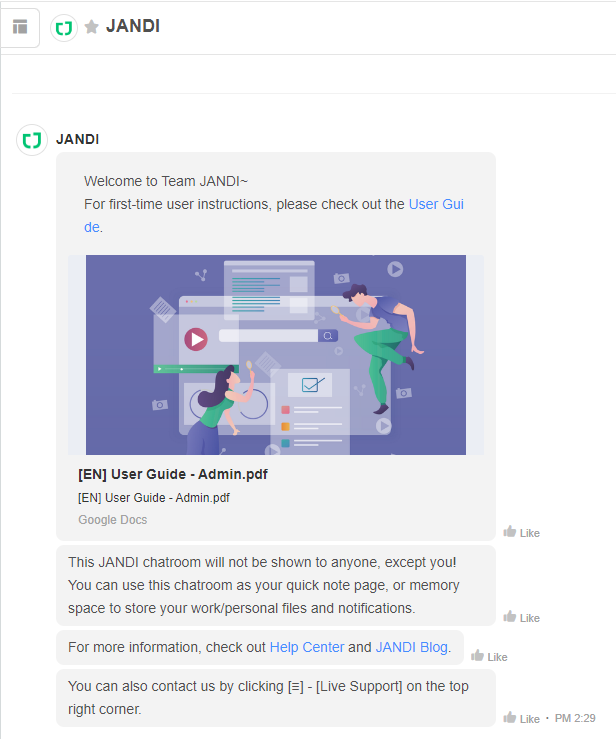This screenshot has width=616, height=739.
Task: Open the Help Center link
Action: (307, 647)
